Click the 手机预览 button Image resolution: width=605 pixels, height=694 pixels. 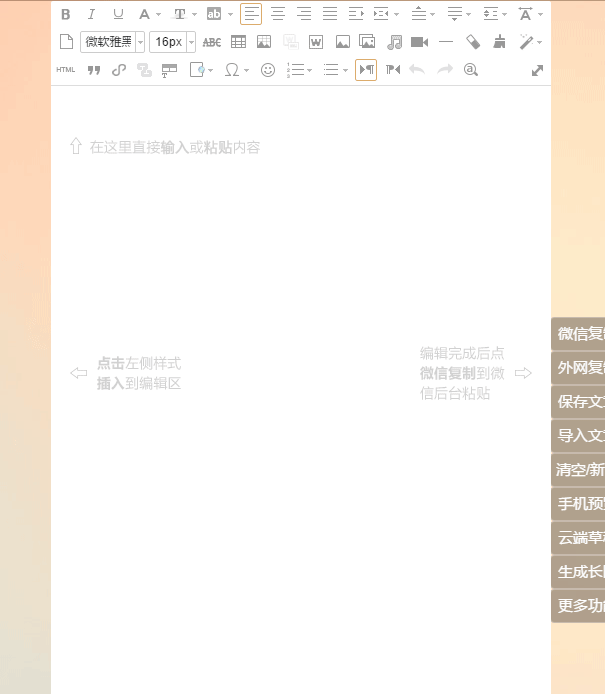578,504
